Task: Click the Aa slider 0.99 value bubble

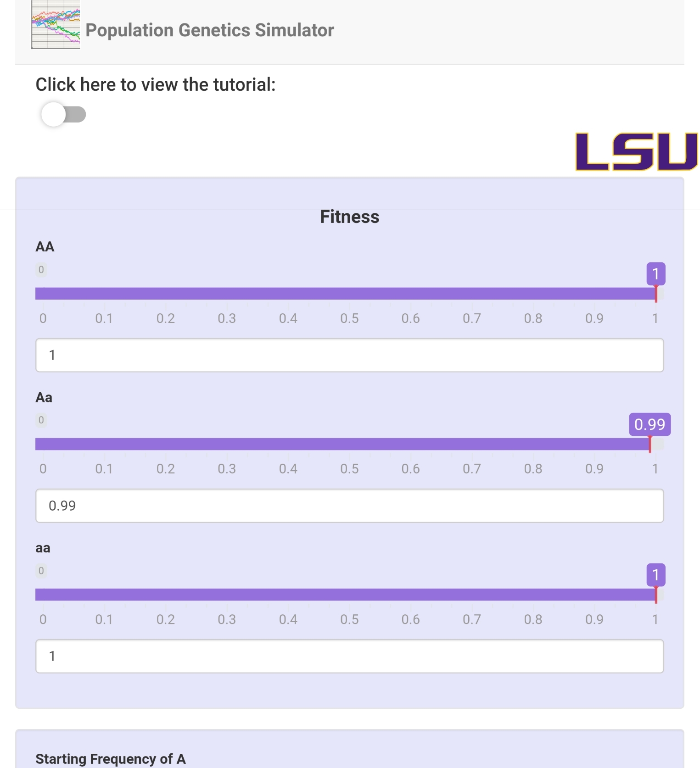Action: click(650, 424)
